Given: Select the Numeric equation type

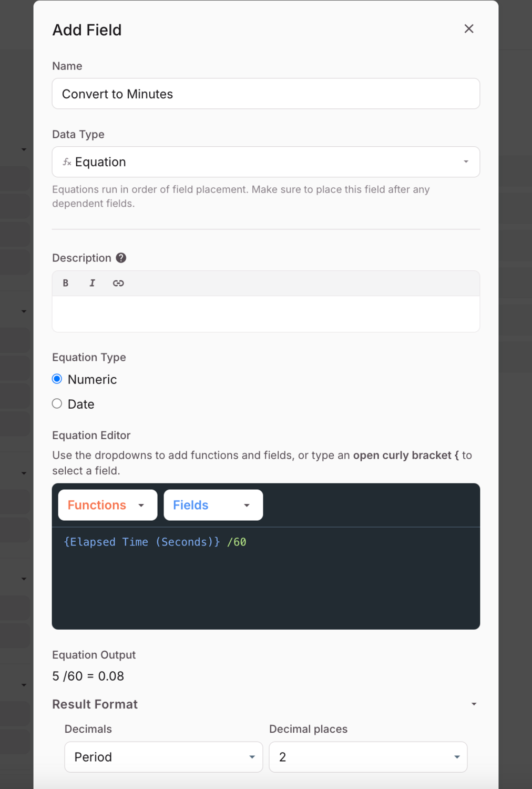Looking at the screenshot, I should (57, 379).
